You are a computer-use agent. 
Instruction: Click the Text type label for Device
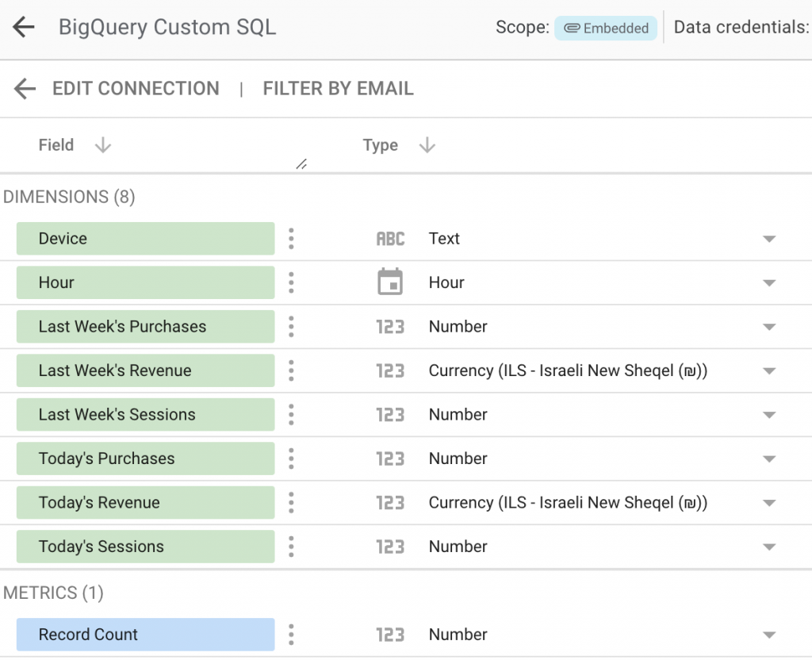(x=444, y=239)
